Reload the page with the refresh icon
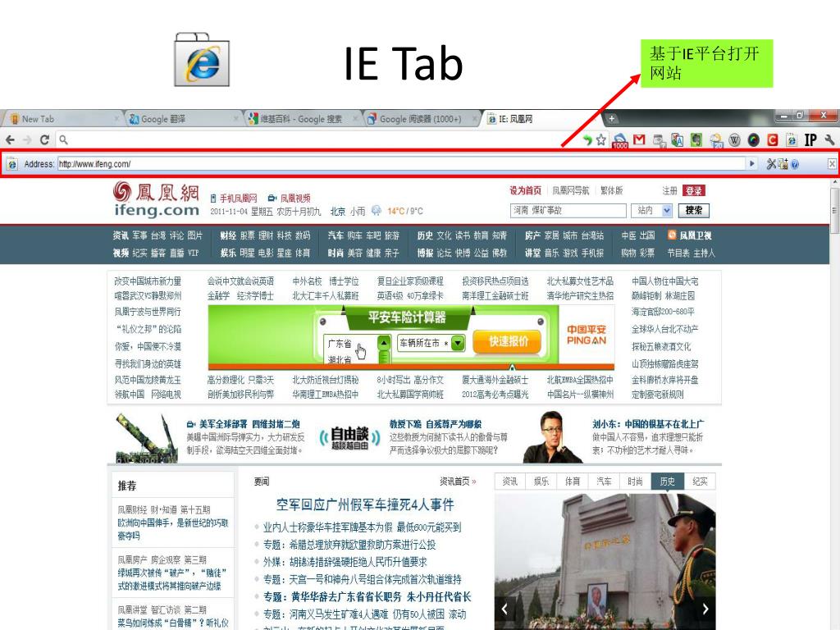Image resolution: width=840 pixels, height=630 pixels. click(44, 139)
